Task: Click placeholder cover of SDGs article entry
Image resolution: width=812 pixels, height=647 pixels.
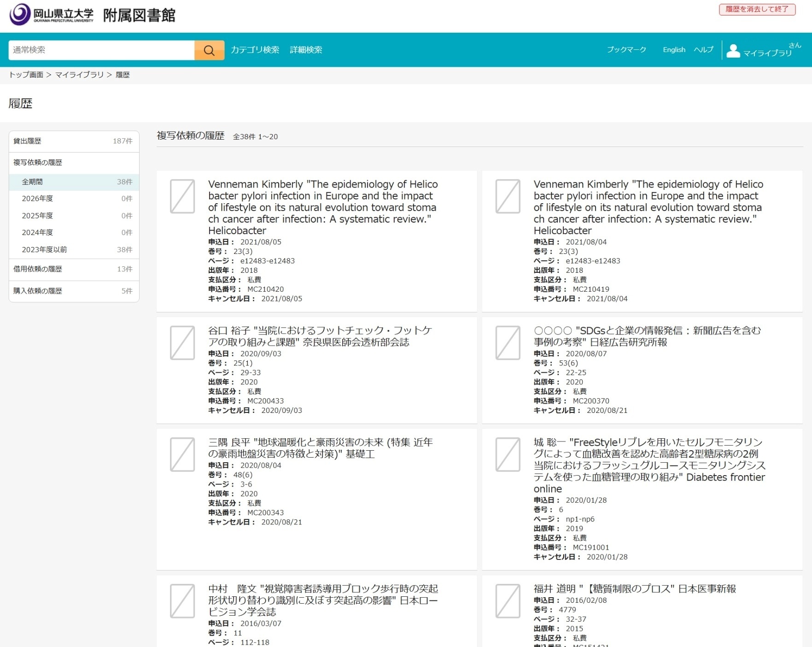Action: (x=508, y=343)
